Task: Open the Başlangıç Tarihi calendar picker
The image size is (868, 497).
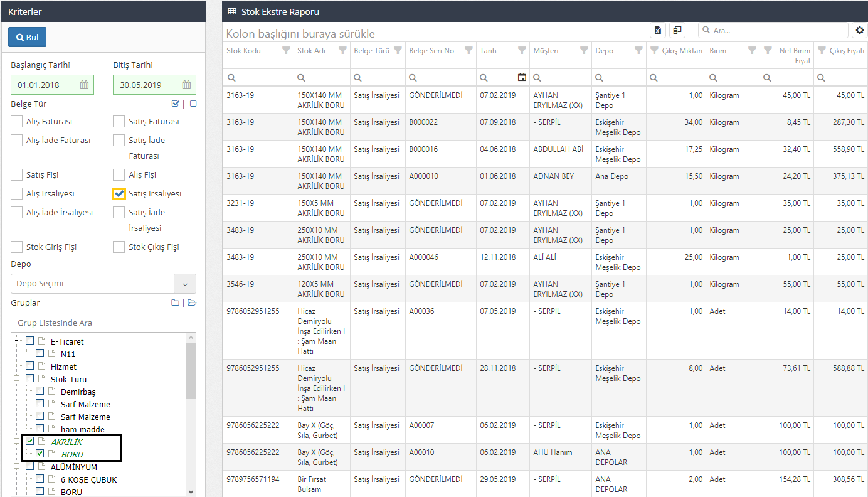Action: [x=84, y=85]
